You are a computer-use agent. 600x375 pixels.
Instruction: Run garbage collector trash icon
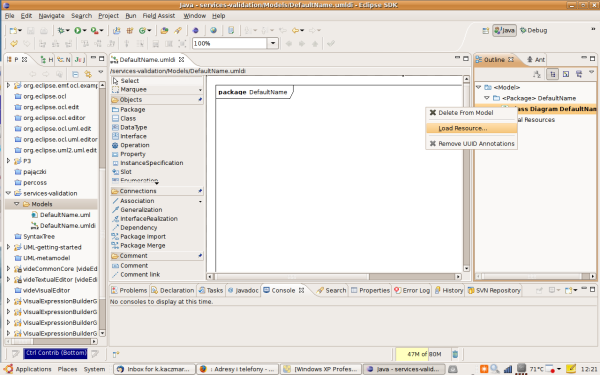pos(455,354)
